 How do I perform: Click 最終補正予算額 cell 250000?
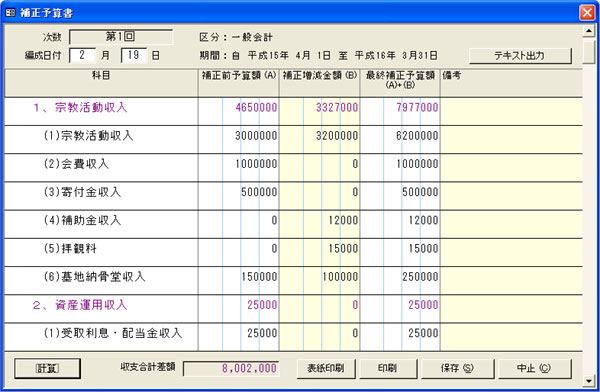pyautogui.click(x=400, y=281)
